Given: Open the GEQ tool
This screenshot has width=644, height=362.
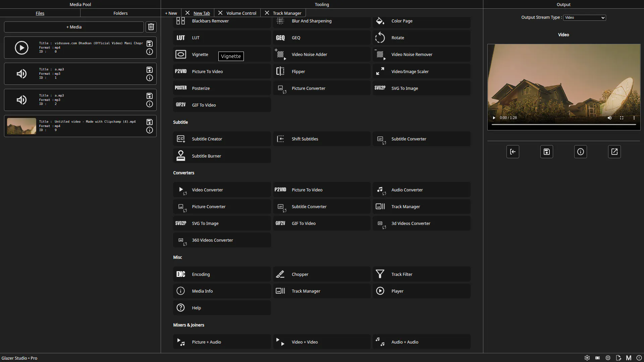Looking at the screenshot, I should tap(321, 38).
